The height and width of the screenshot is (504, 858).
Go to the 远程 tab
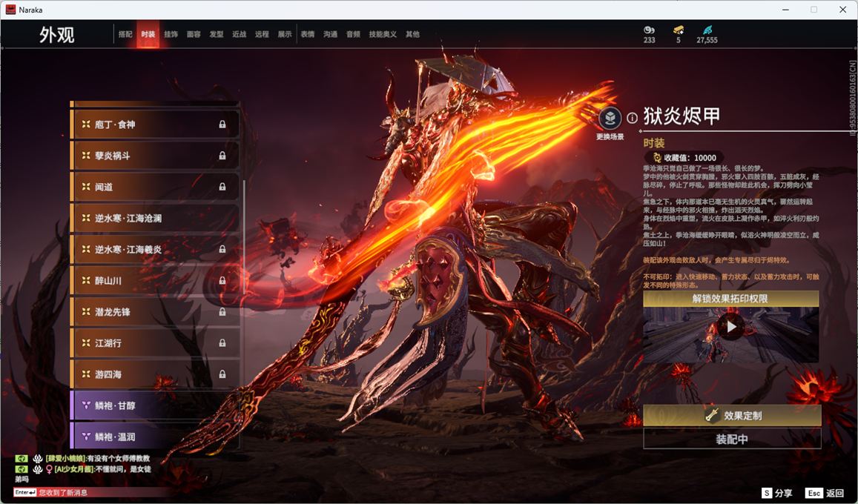click(x=262, y=34)
